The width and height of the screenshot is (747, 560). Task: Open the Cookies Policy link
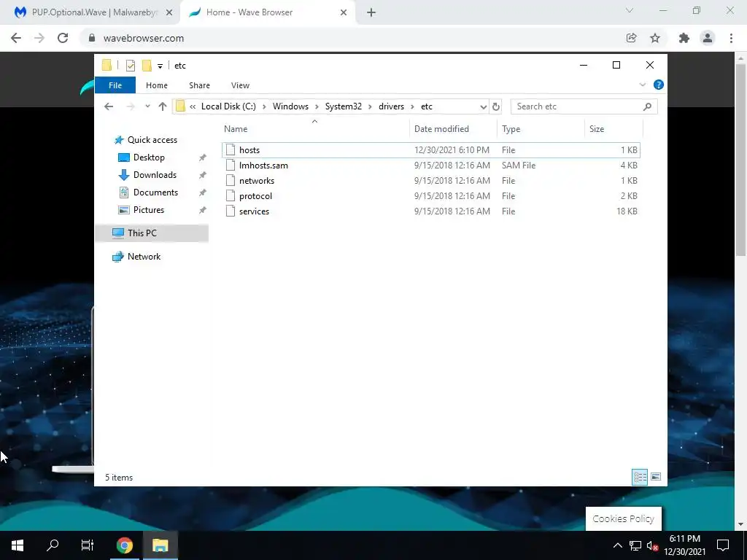(x=623, y=519)
